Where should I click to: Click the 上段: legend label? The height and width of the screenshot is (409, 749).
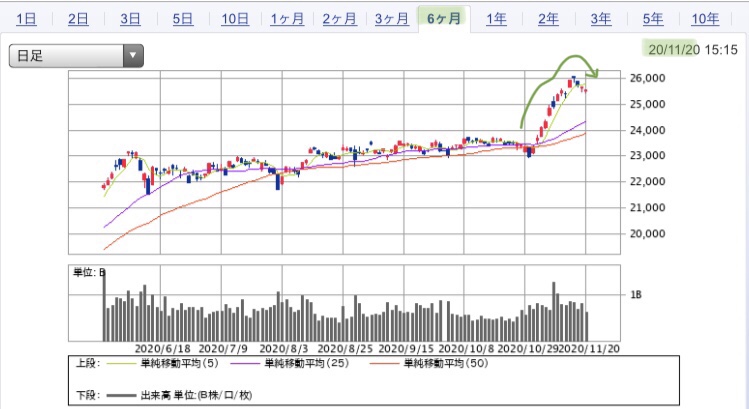[88, 364]
